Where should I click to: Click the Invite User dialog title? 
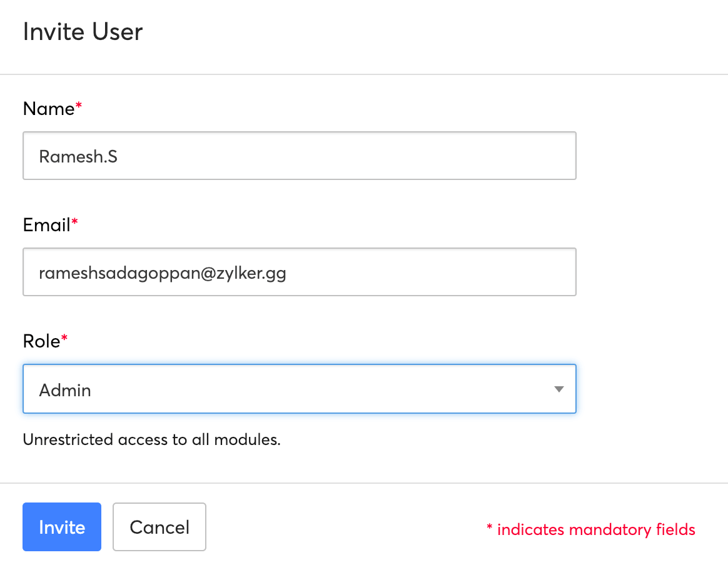click(x=83, y=31)
